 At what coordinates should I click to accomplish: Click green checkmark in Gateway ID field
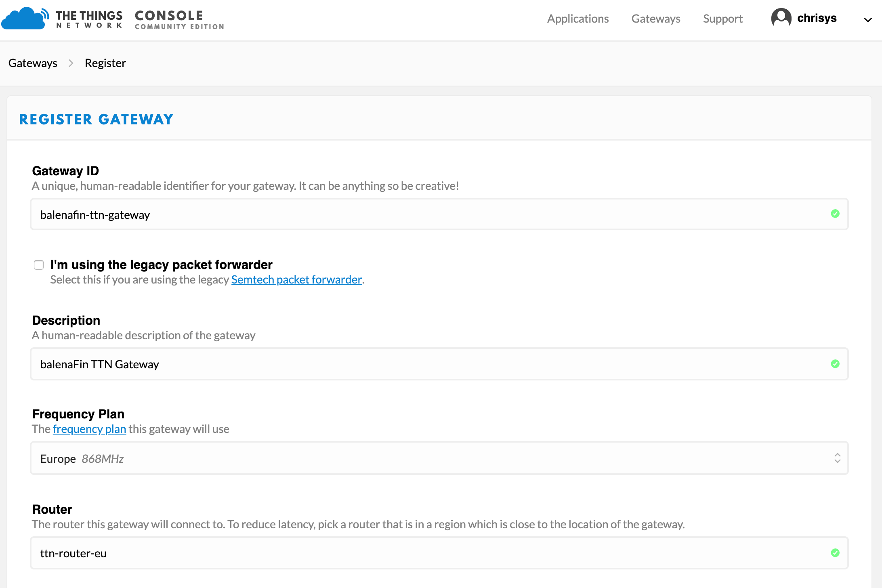coord(835,214)
